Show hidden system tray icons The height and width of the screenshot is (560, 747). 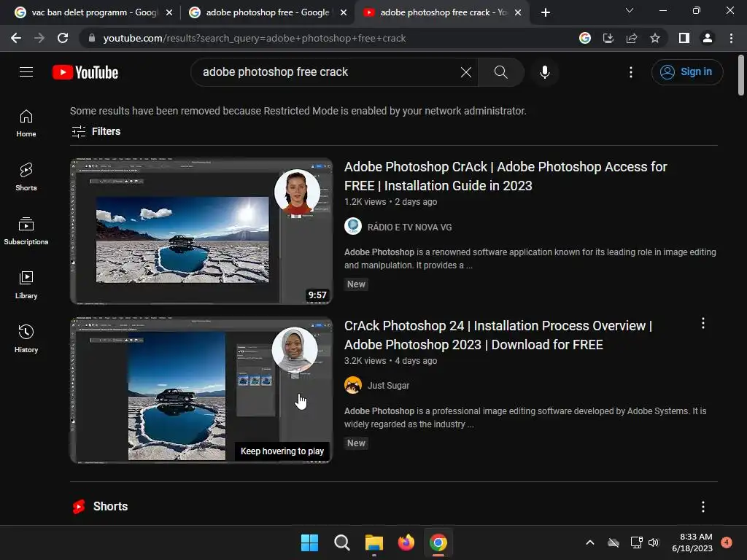(x=589, y=542)
